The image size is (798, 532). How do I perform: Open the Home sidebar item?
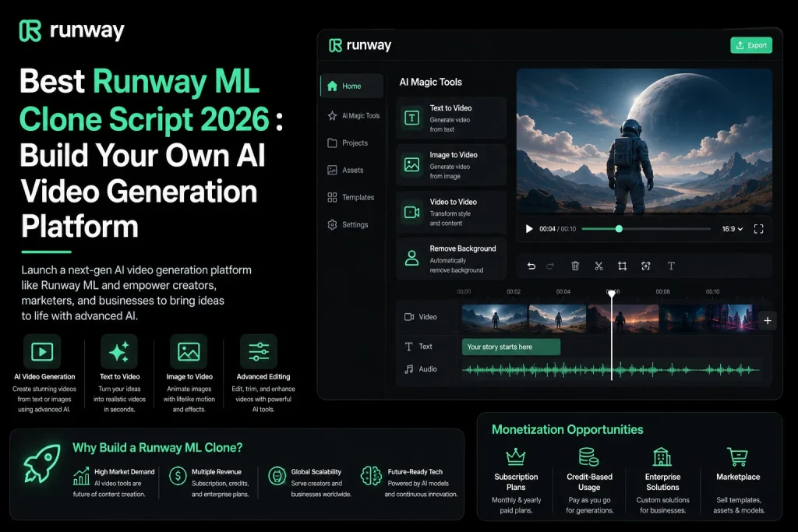[351, 86]
